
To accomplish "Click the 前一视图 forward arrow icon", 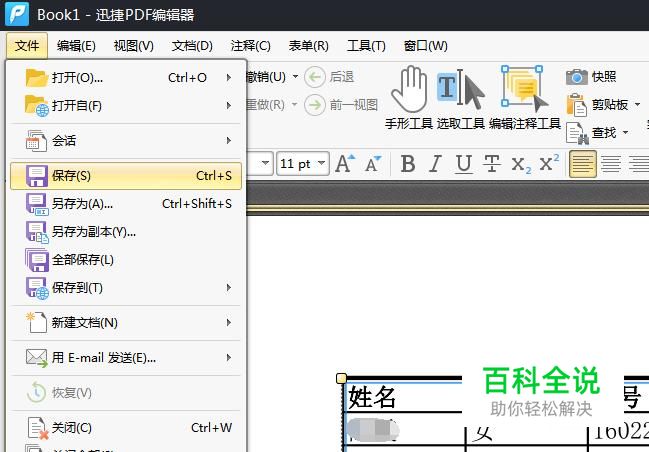I will tap(315, 105).
